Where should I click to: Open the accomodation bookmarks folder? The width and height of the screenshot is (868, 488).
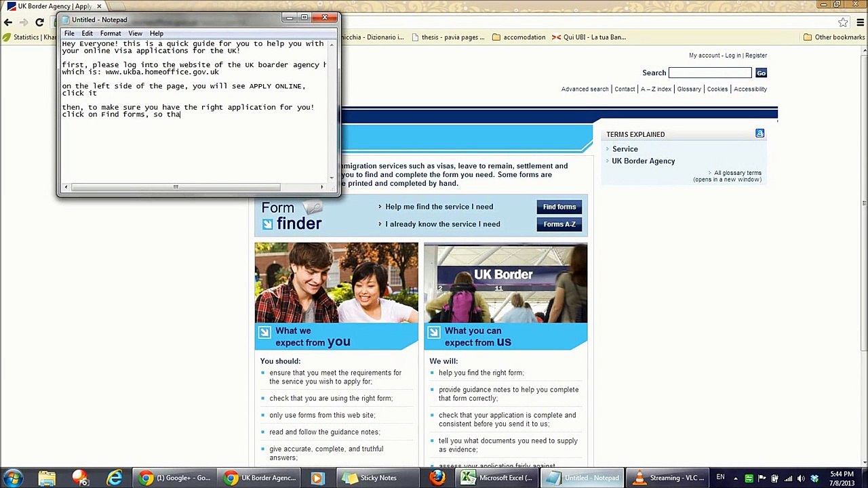tap(519, 37)
